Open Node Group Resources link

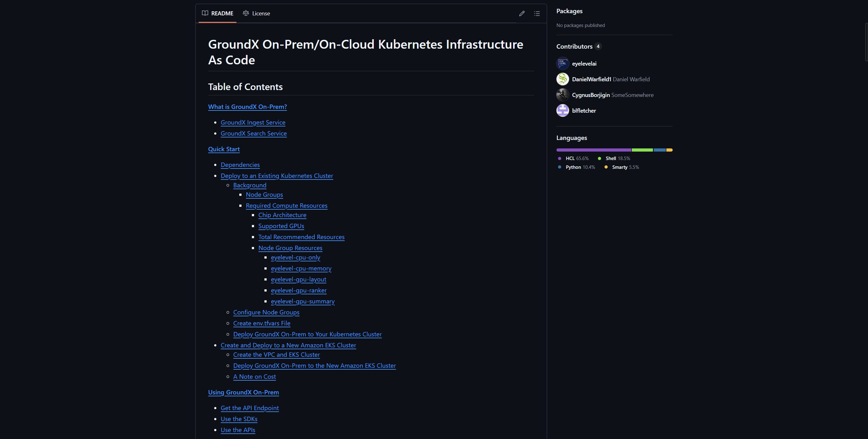[290, 248]
